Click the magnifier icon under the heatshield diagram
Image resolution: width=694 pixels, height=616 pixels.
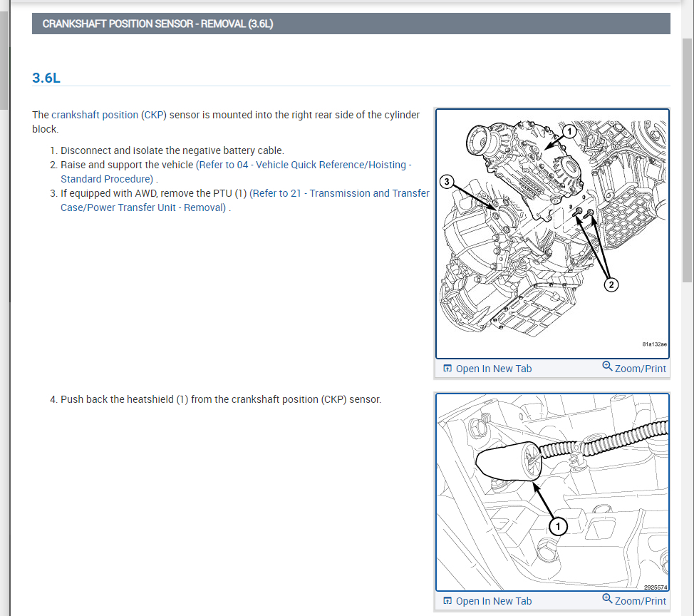tap(607, 599)
